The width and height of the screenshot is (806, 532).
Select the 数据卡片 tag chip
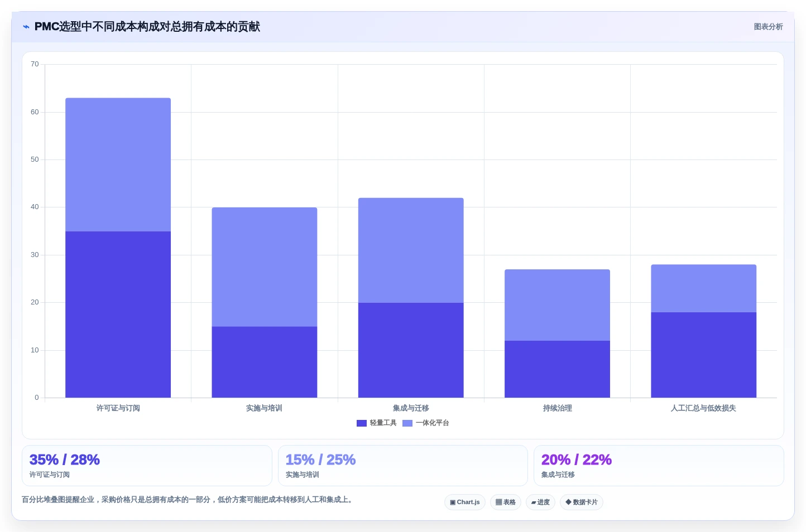click(582, 502)
